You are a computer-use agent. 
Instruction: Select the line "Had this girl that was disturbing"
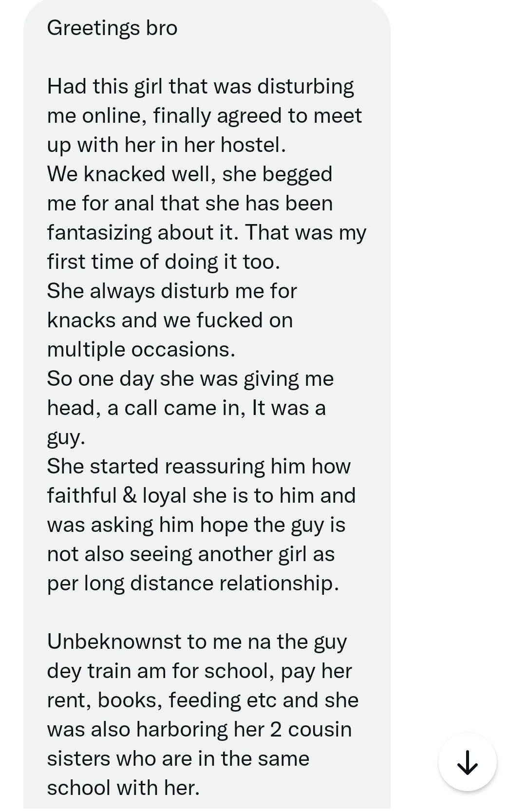(x=200, y=87)
